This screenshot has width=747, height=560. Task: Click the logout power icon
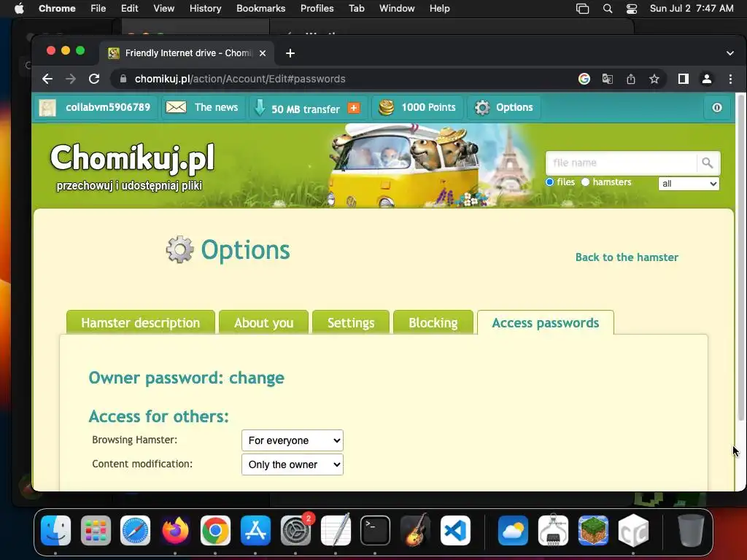tap(717, 108)
